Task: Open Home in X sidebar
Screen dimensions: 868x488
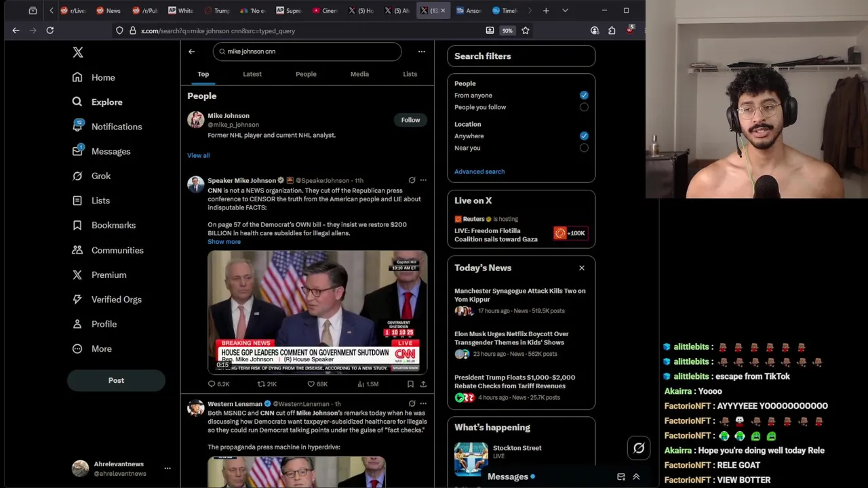Action: tap(94, 77)
